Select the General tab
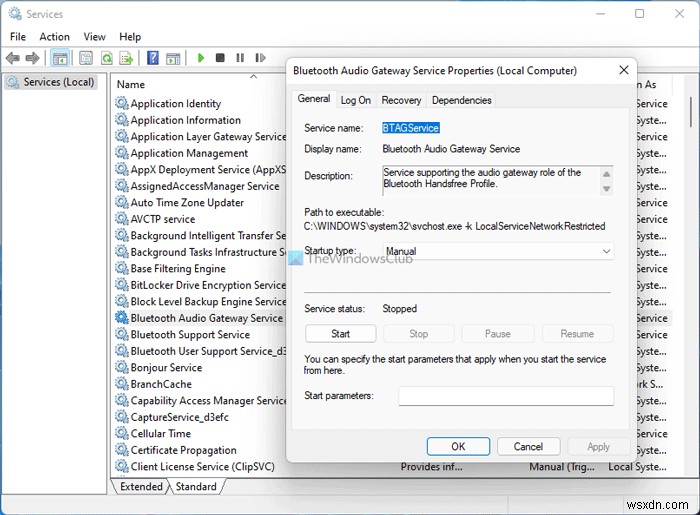Viewport: 700px width, 515px height. click(x=314, y=99)
